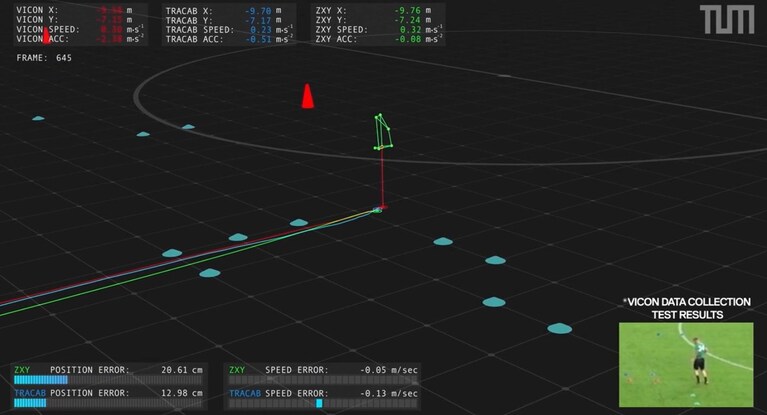Click the TRACAB POSITION ERROR label
Image resolution: width=767 pixels, height=415 pixels.
pos(72,393)
